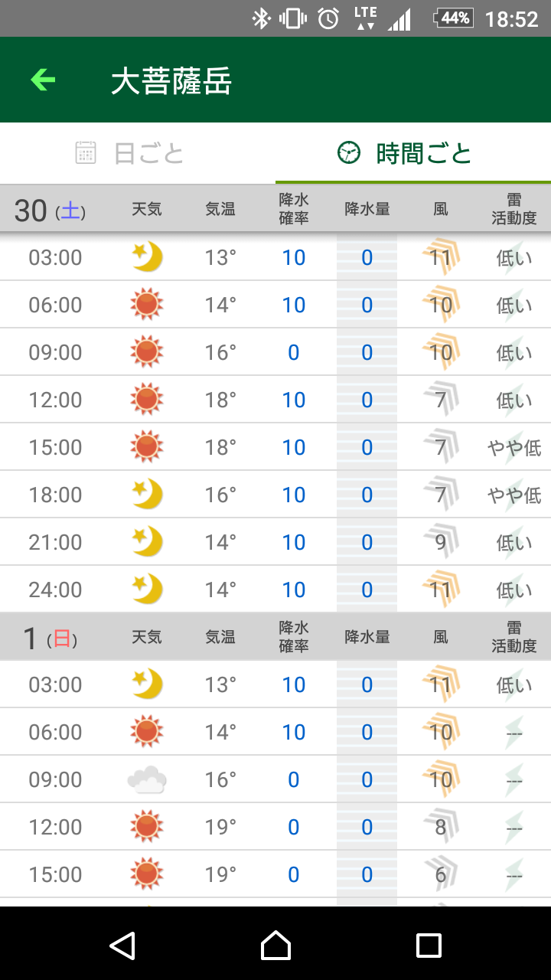Tap Saturday 24:00 precipitation amount bar
The image size is (551, 980).
[x=367, y=590]
